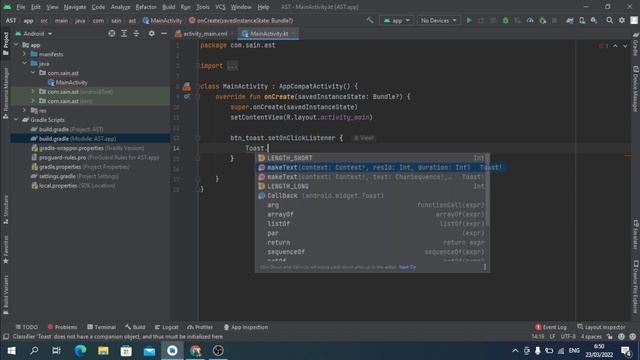The height and width of the screenshot is (360, 640).
Task: Open the app run configuration dropdown
Action: pyautogui.click(x=397, y=20)
